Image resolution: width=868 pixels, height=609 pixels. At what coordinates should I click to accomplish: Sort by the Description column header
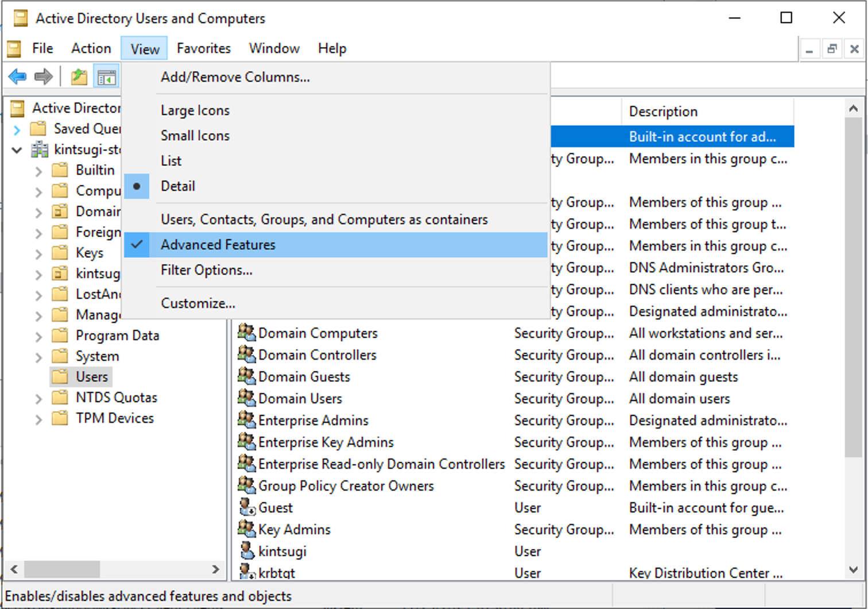[x=707, y=111]
